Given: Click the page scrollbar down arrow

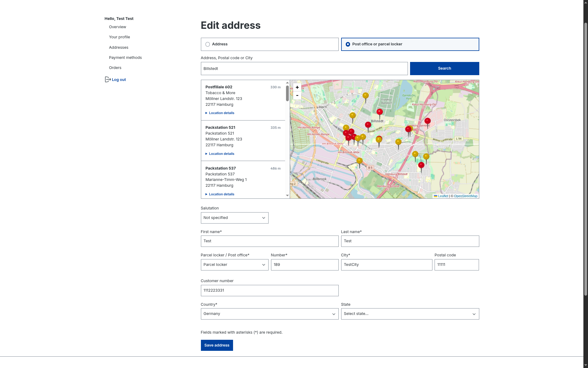Looking at the screenshot, I should (586, 366).
